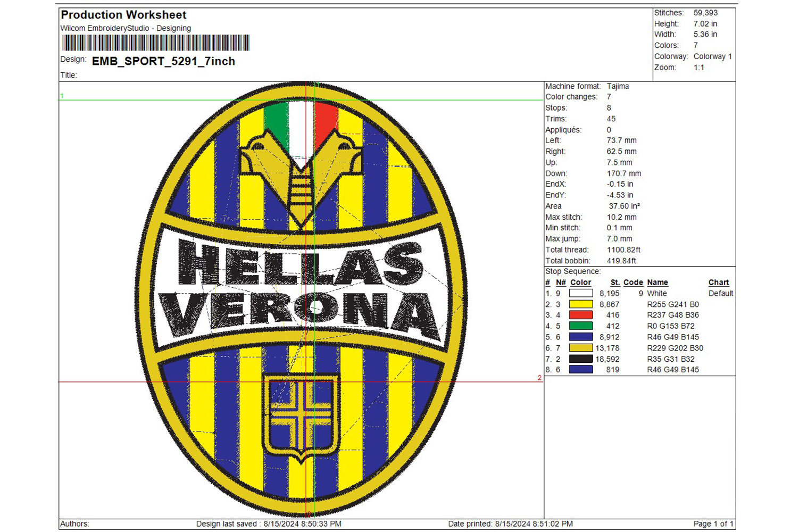Image resolution: width=799 pixels, height=532 pixels.
Task: Click color name R35 G31 B32
Action: coord(671,359)
